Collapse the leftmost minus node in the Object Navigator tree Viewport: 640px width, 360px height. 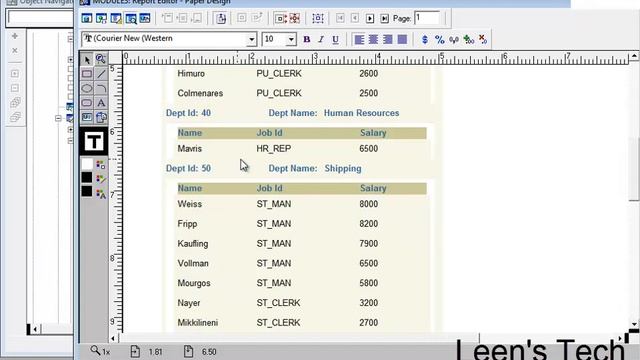pos(58,118)
